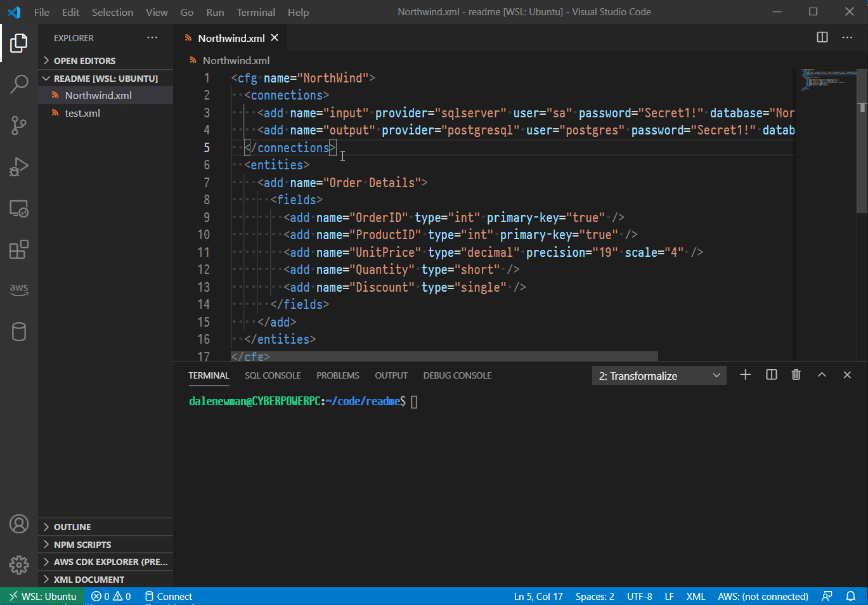The width and height of the screenshot is (868, 605).
Task: Open test.xml in the file tree
Action: coord(105,113)
